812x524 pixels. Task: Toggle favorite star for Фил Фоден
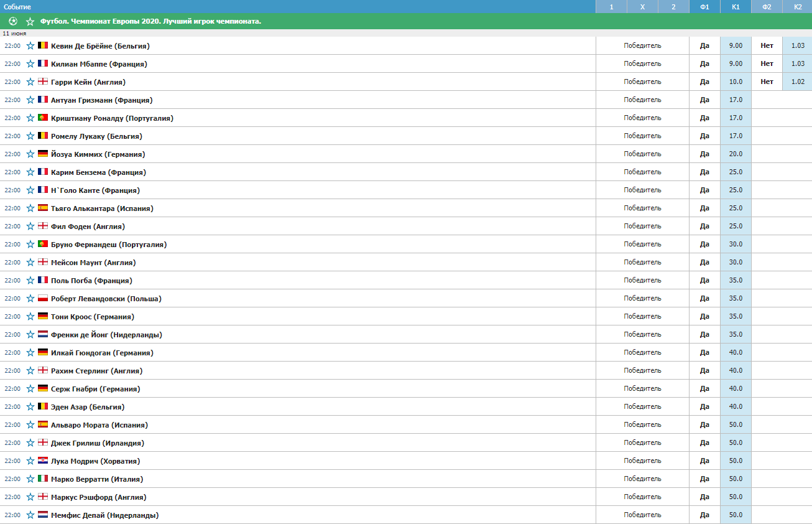click(30, 226)
